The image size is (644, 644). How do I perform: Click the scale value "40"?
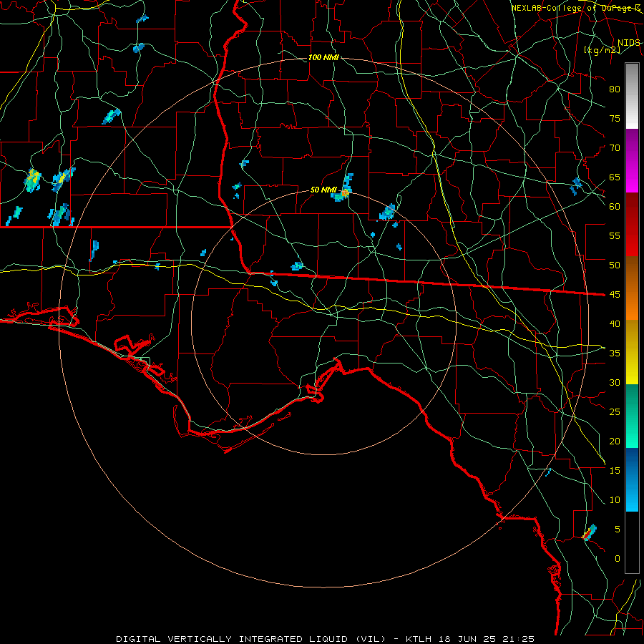coord(615,324)
